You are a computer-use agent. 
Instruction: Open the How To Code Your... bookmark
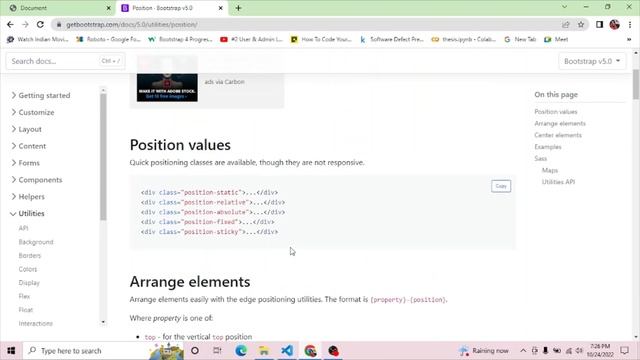point(321,39)
